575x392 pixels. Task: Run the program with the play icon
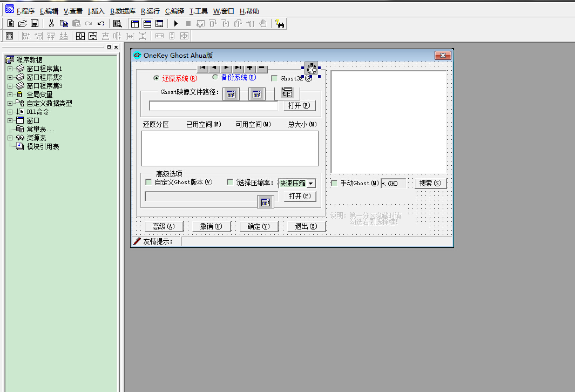coord(175,24)
